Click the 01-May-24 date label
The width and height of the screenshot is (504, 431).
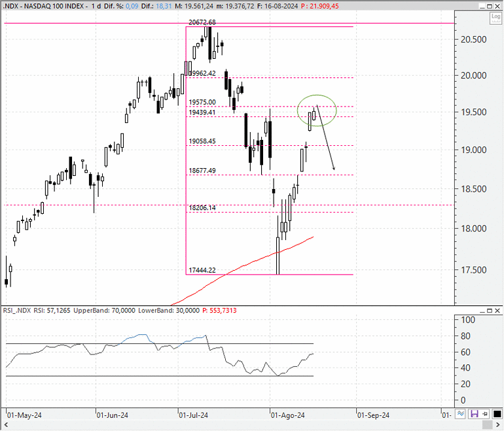click(24, 415)
